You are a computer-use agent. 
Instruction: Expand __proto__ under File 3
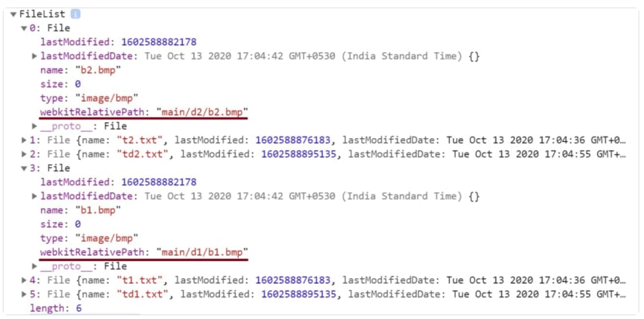[34, 266]
